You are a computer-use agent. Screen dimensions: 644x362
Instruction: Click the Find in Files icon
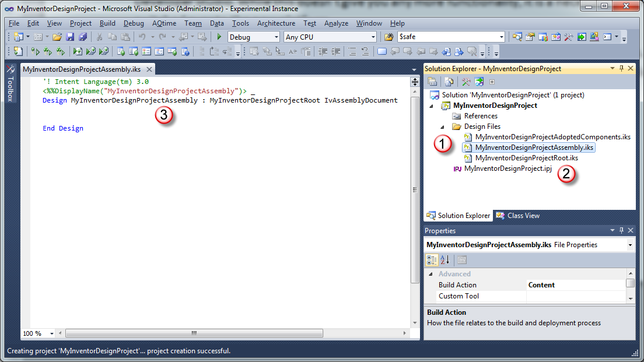click(x=388, y=37)
